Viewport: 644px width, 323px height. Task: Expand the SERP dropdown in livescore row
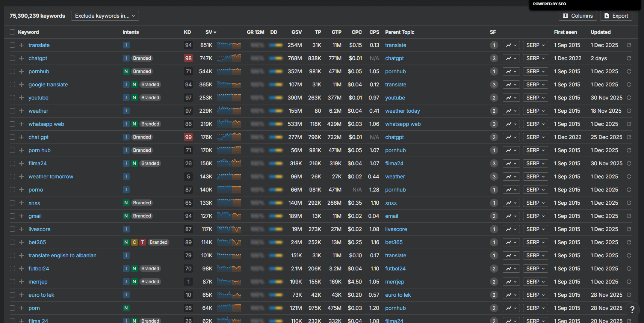[535, 229]
